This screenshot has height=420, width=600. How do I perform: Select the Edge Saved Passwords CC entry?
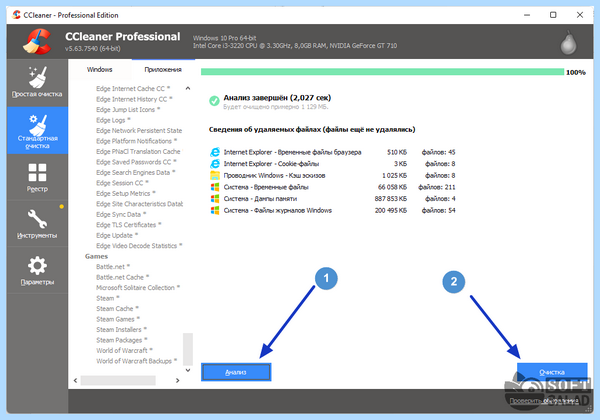[136, 162]
